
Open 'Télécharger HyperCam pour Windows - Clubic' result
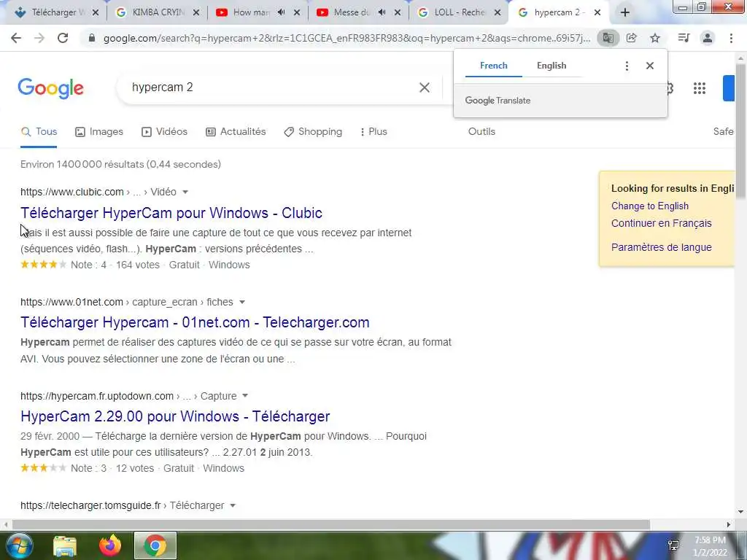[x=171, y=213]
